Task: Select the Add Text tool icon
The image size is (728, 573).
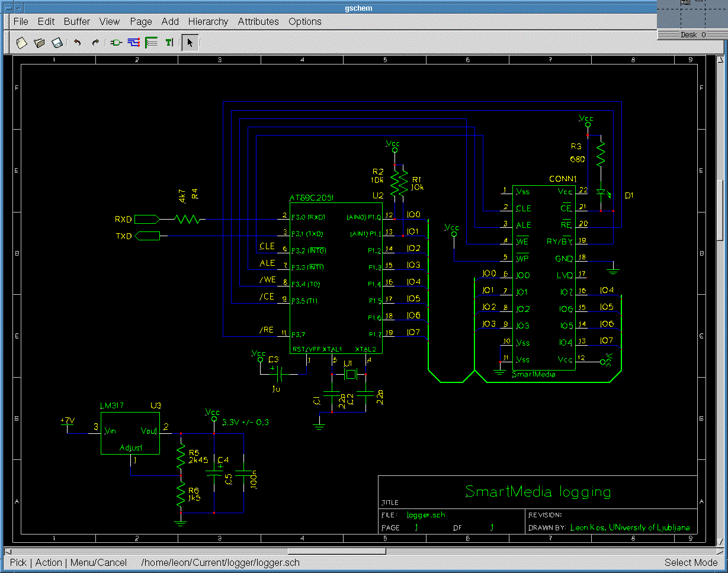Action: [169, 43]
